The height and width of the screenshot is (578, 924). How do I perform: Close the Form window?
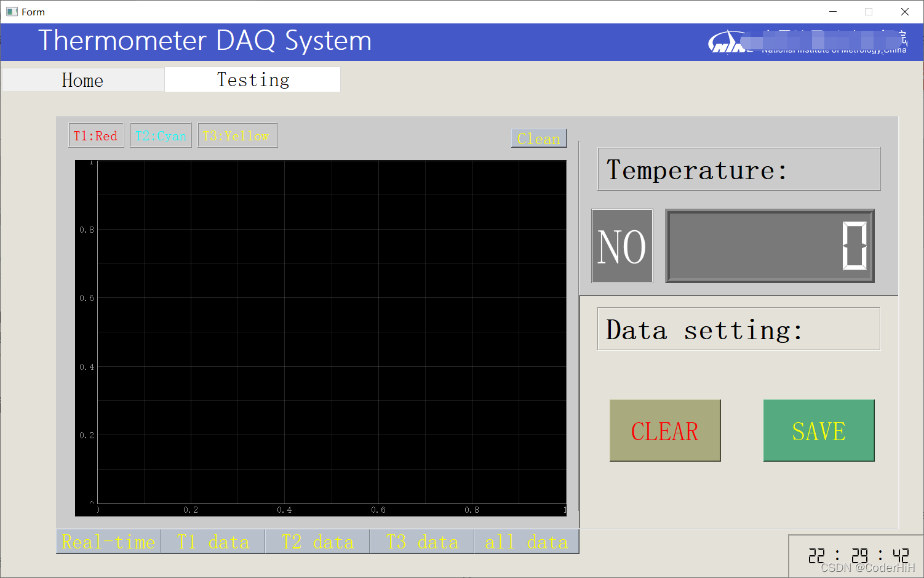click(905, 12)
